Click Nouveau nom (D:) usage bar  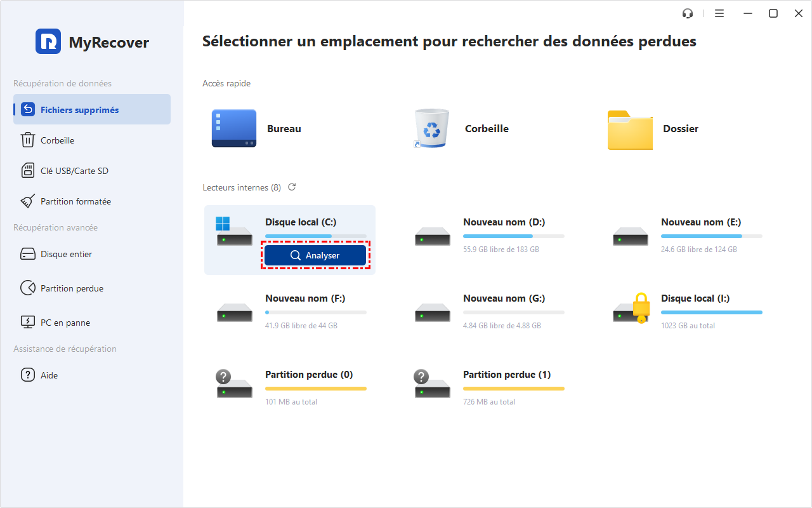pyautogui.click(x=513, y=236)
